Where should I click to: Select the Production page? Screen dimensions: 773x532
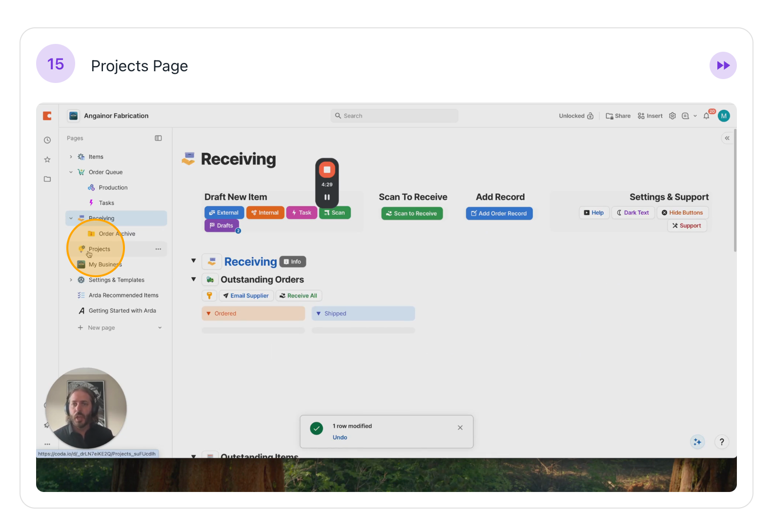[x=113, y=187]
